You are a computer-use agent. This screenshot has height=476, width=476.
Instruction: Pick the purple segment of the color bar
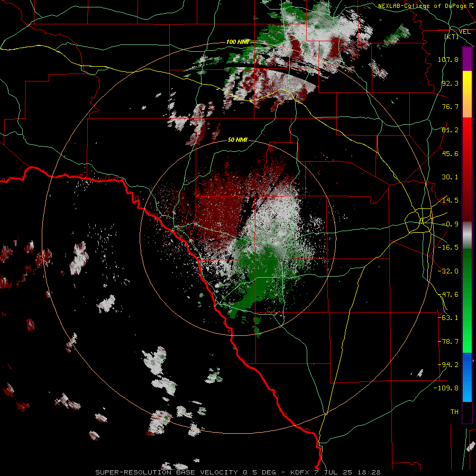pos(467,59)
